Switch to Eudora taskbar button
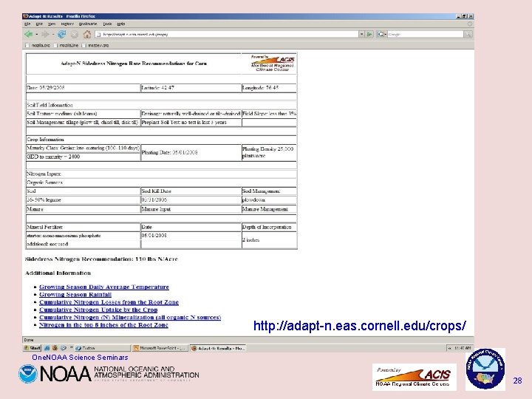 click(x=102, y=348)
